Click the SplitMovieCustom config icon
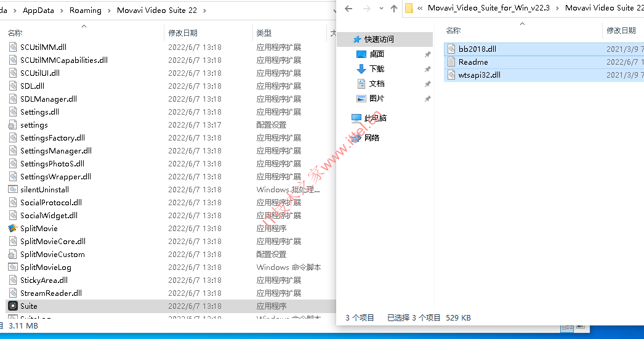 coord(13,254)
